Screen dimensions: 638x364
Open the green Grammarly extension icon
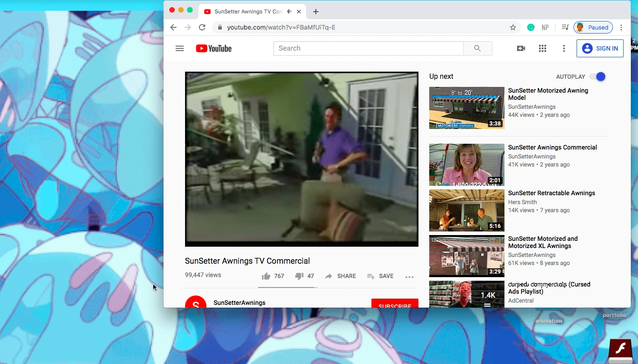point(531,27)
